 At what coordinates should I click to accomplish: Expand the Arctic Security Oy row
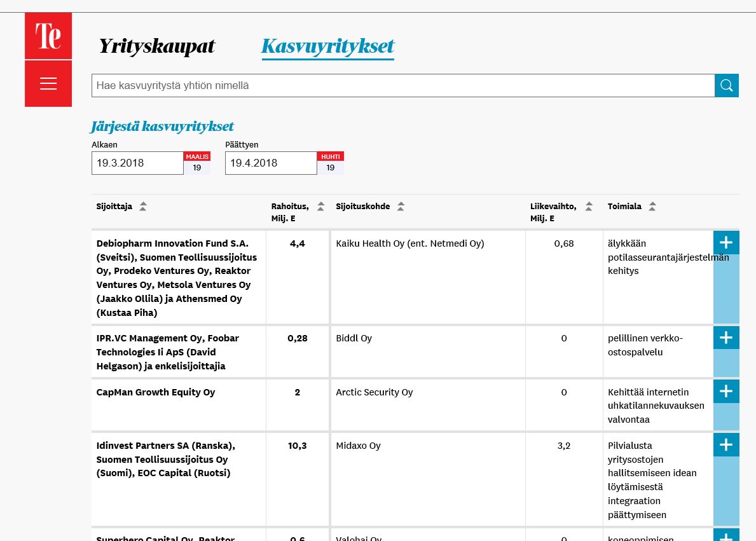[726, 391]
